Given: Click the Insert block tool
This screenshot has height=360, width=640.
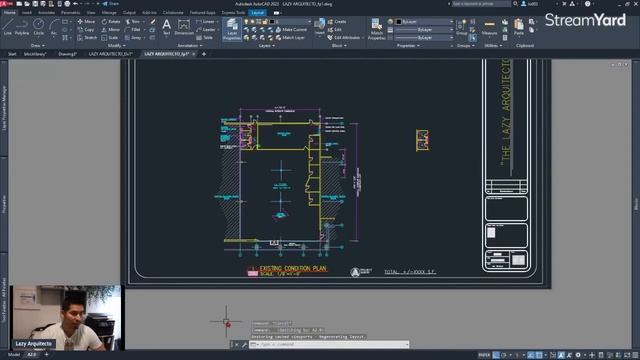Looking at the screenshot, I should tap(320, 27).
